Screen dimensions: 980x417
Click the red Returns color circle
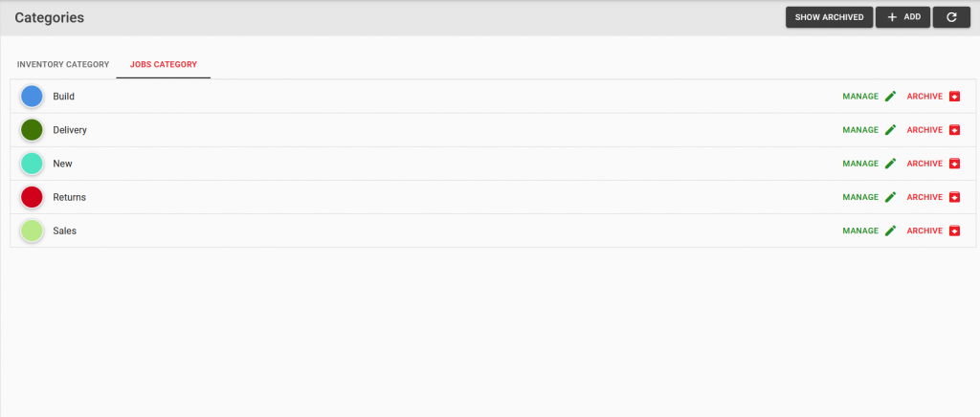(x=32, y=197)
